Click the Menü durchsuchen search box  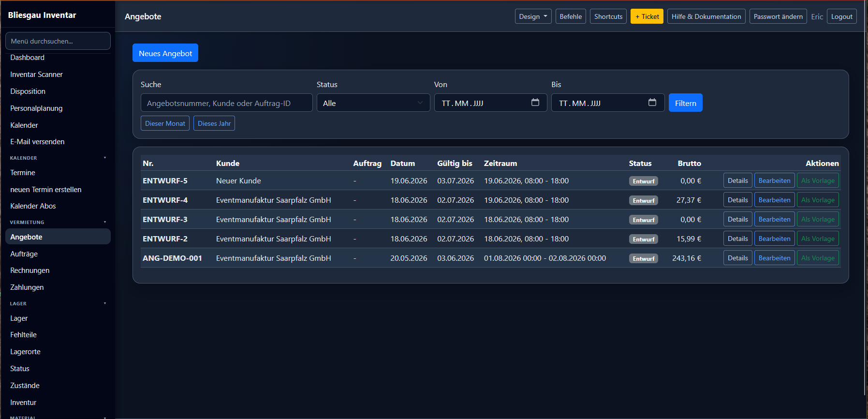58,41
